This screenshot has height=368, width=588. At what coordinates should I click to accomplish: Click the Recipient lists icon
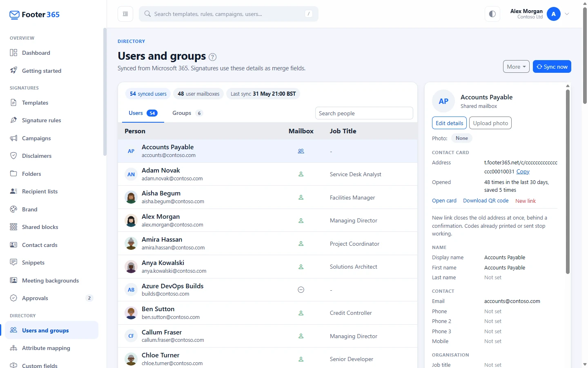click(x=13, y=191)
